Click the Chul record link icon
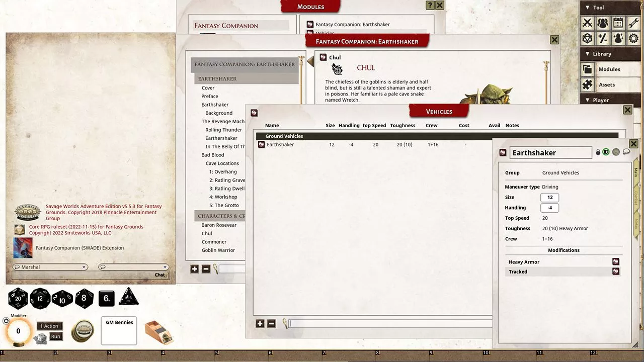The width and height of the screenshot is (644, 362). click(x=323, y=58)
